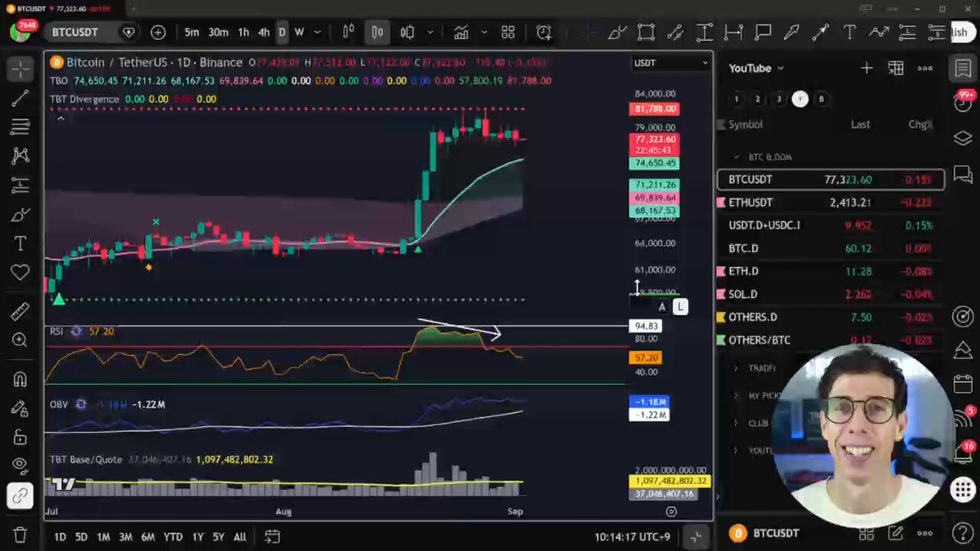Screen dimensions: 980x551
Task: Add symbol to YouTube watchlist with plus
Action: point(866,68)
